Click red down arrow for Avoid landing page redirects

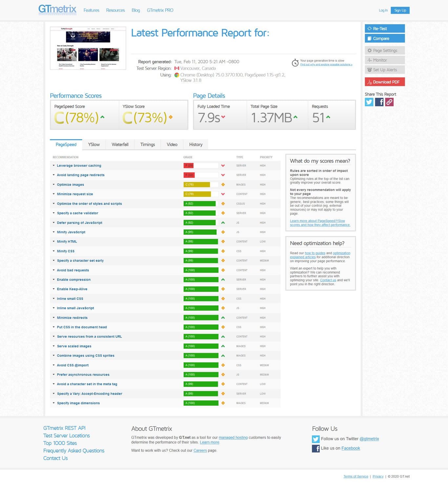point(223,175)
